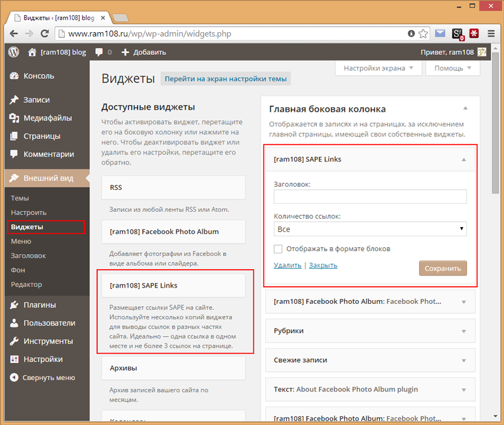
Task: Open site home via house icon
Action: [32, 52]
